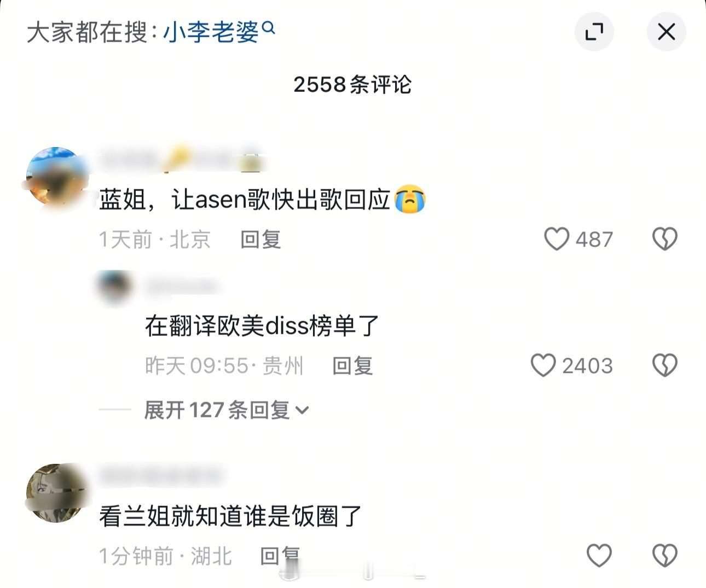
Task: Search trending term 小李老婆
Action: [x=211, y=32]
